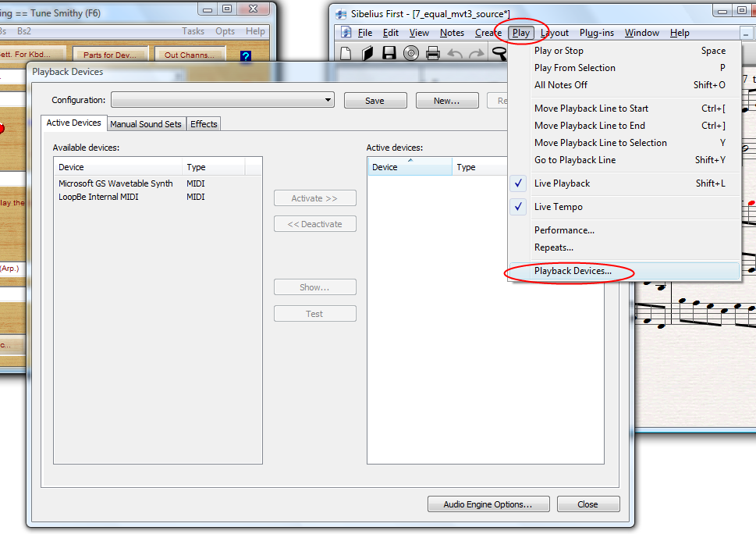Select Move Playback Line to End

625,126
